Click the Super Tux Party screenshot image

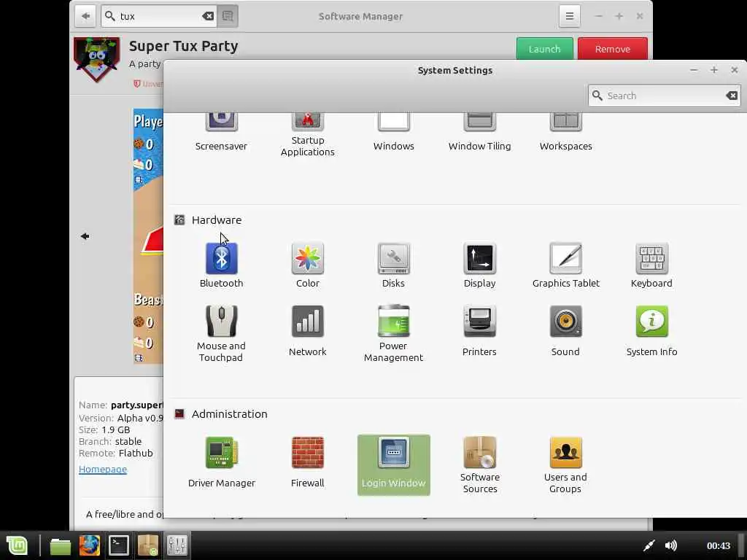(x=148, y=236)
